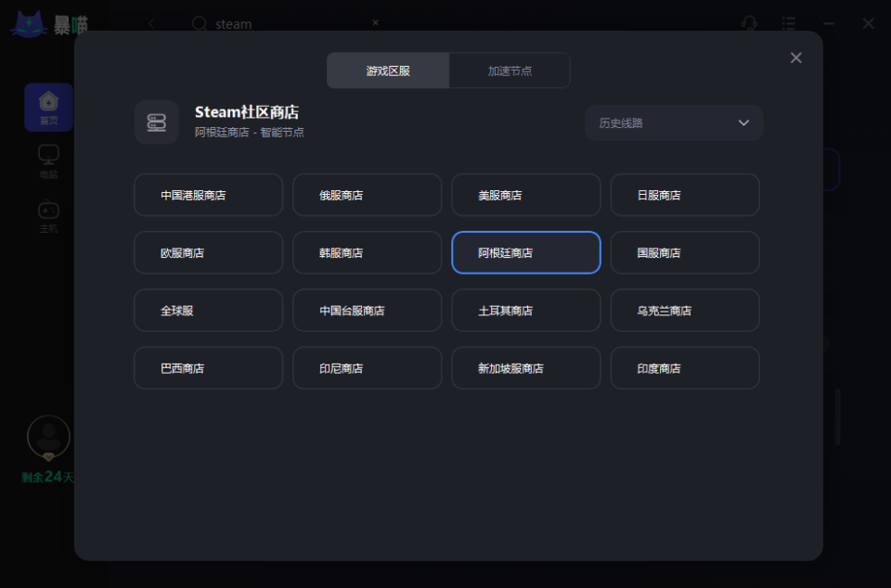Select 中国港服商店 region
The height and width of the screenshot is (588, 891).
pyautogui.click(x=209, y=195)
